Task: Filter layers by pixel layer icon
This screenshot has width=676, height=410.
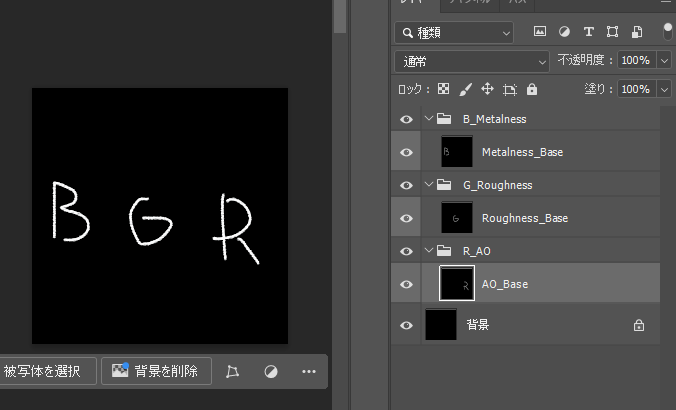Action: [x=540, y=31]
